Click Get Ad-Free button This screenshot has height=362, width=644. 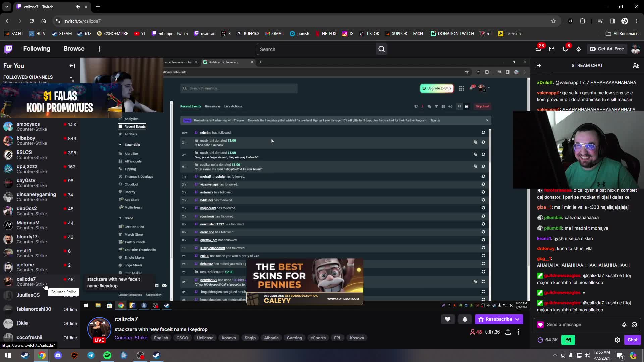[x=607, y=49]
